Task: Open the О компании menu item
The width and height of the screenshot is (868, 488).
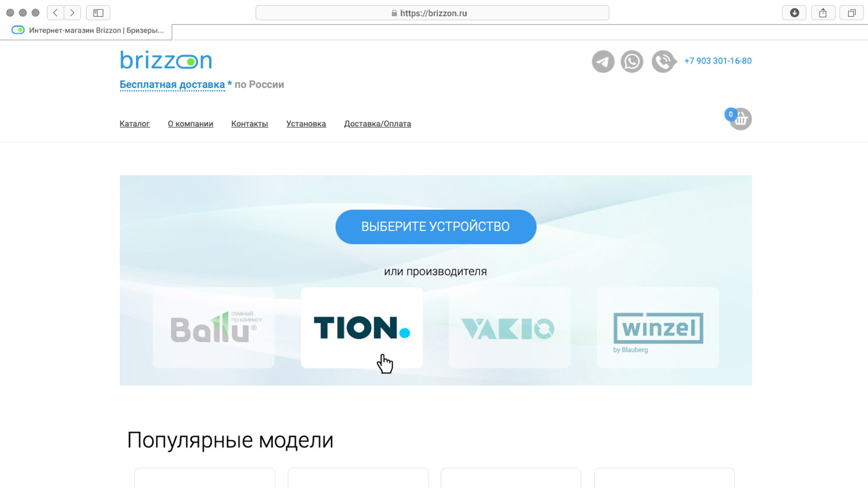Action: 190,124
